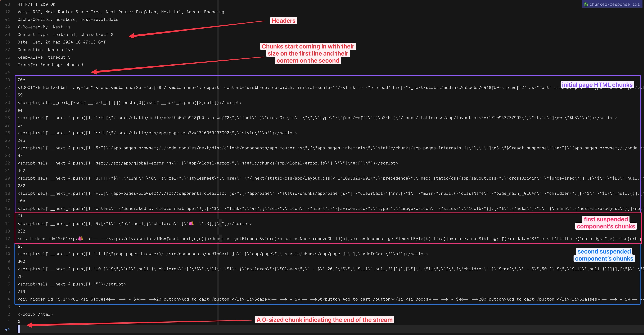Click the 2b chunk size value
Image resolution: width=644 pixels, height=335 pixels.
[20, 276]
